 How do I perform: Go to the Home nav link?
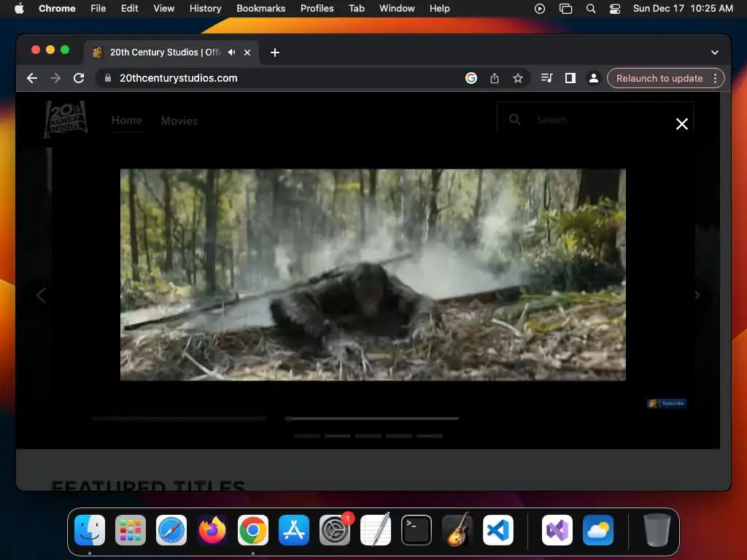click(x=127, y=120)
